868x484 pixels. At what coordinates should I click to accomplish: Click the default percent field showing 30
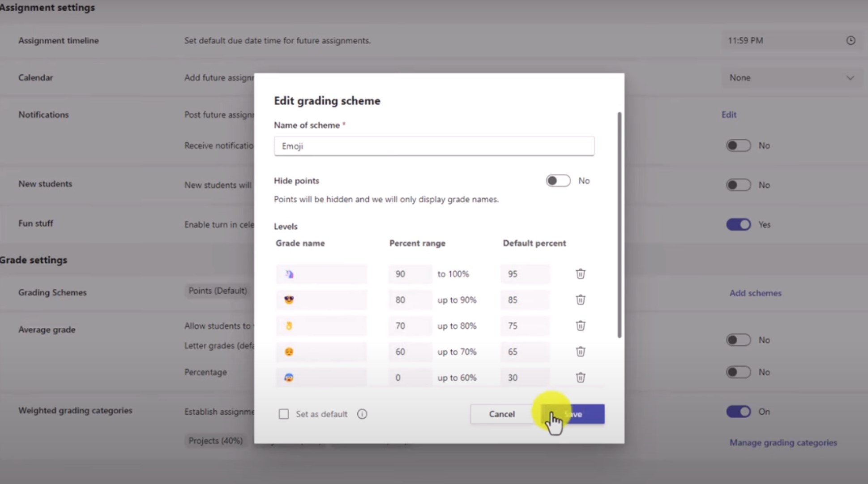[525, 378]
